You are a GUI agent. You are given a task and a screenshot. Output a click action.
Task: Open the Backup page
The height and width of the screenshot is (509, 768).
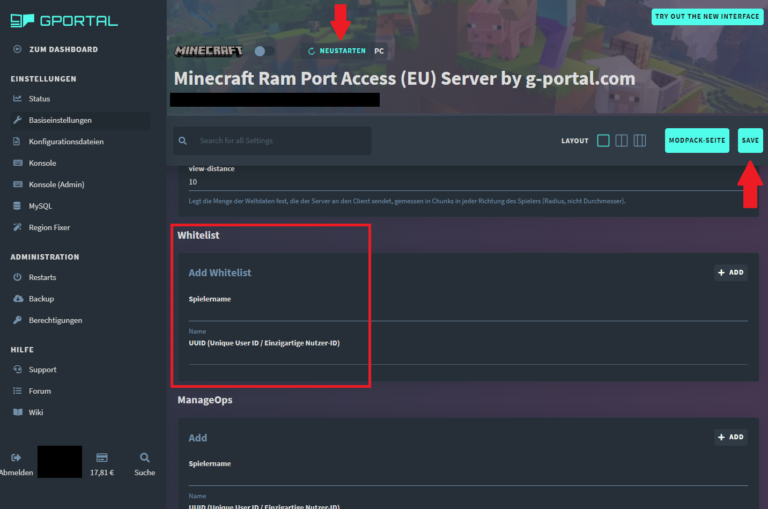[41, 299]
